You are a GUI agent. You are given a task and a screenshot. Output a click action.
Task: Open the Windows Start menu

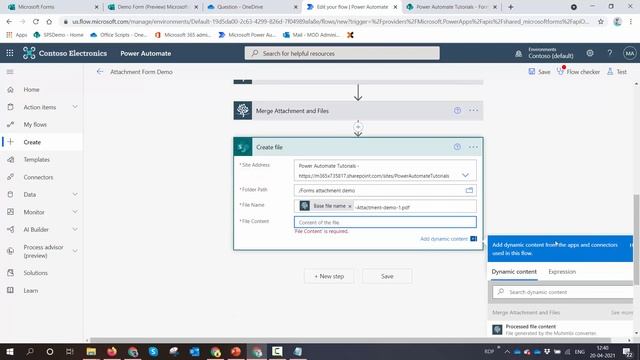[x=10, y=351]
